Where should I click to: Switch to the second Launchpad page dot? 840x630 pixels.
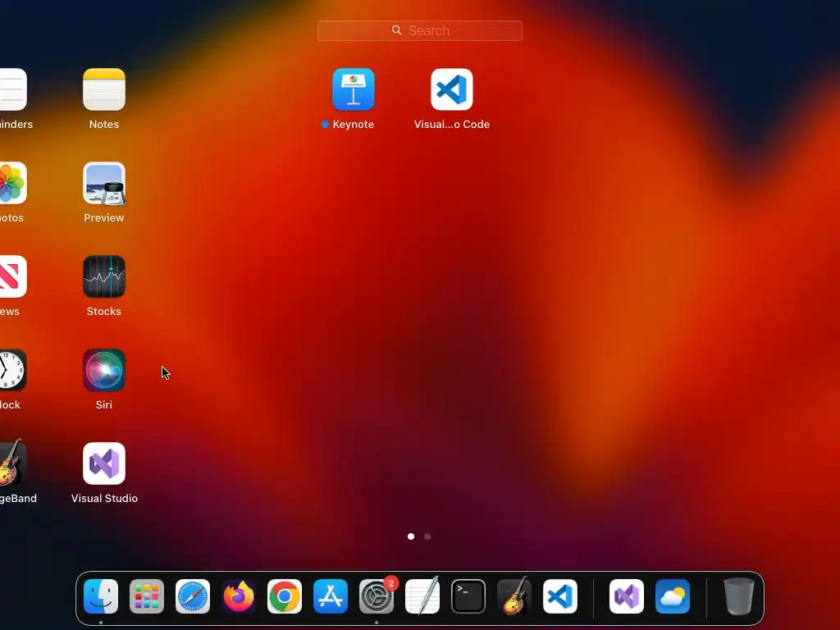point(427,536)
